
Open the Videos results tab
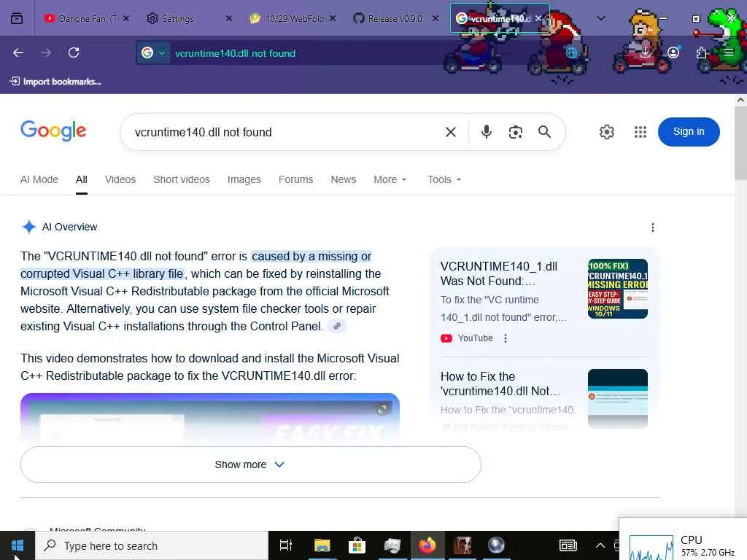pos(120,179)
